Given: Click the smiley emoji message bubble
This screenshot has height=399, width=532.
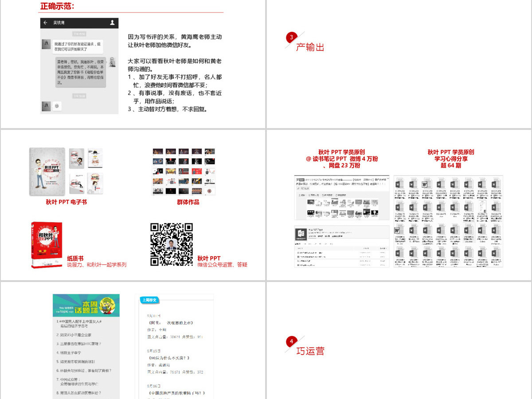Looking at the screenshot, I should (57, 106).
